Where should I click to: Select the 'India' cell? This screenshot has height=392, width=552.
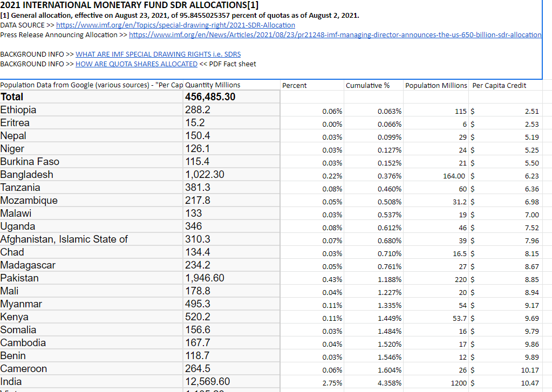pos(92,381)
